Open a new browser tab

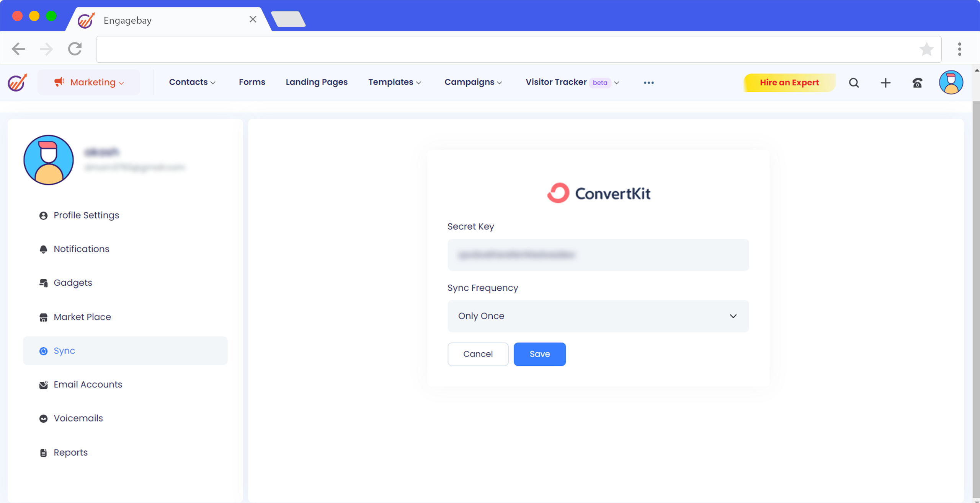(288, 19)
